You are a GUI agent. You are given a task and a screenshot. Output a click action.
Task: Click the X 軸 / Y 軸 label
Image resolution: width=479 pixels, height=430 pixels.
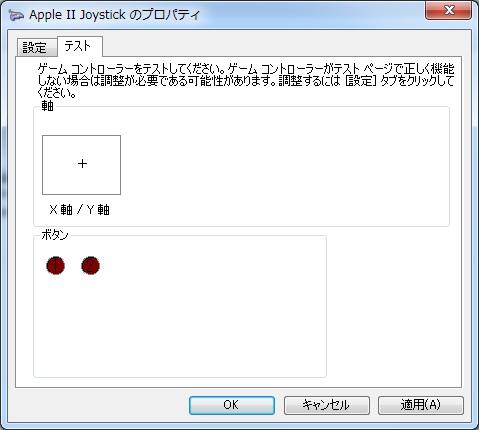tap(79, 210)
